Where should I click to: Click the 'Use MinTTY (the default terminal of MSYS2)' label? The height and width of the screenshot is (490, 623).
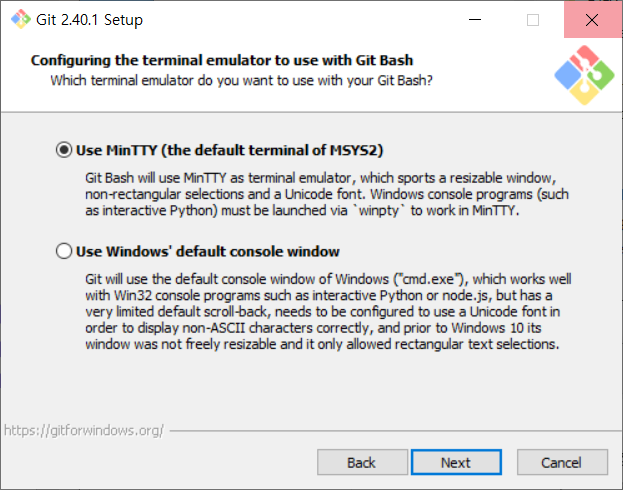pos(229,150)
